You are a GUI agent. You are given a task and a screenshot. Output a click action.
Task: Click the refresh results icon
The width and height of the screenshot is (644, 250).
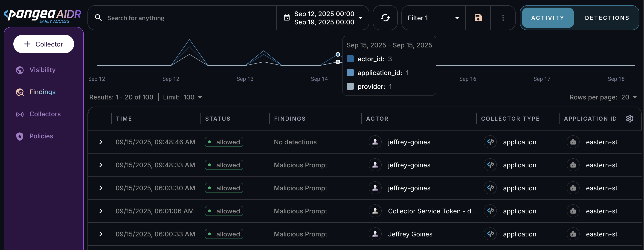(x=385, y=18)
